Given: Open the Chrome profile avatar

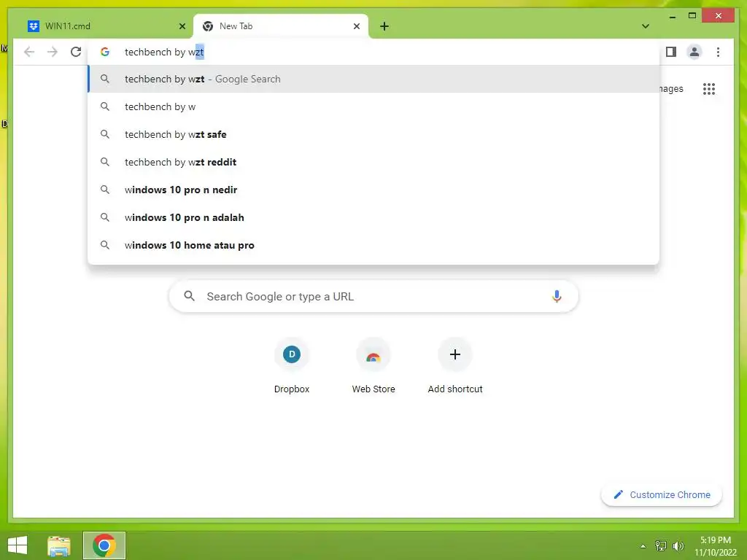Looking at the screenshot, I should (694, 52).
